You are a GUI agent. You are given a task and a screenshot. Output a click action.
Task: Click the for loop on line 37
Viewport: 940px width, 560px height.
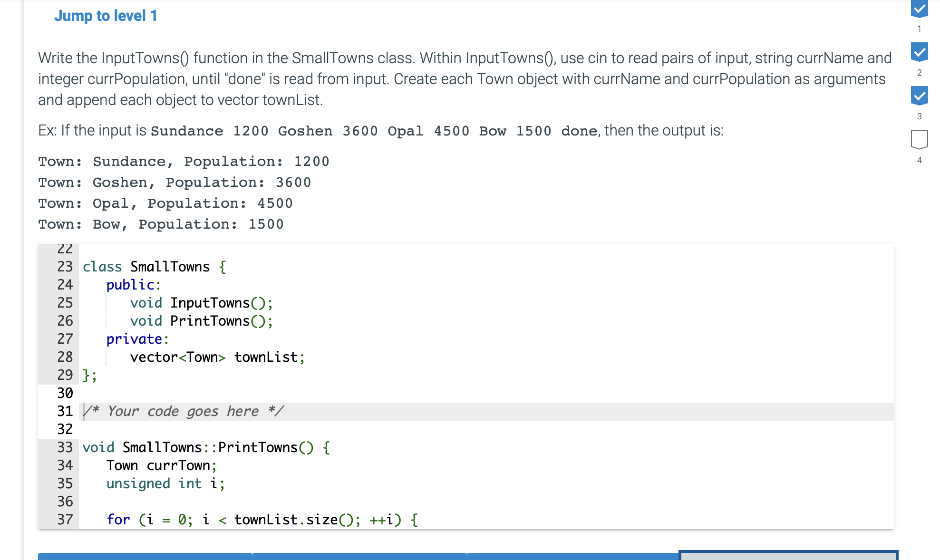tap(262, 519)
